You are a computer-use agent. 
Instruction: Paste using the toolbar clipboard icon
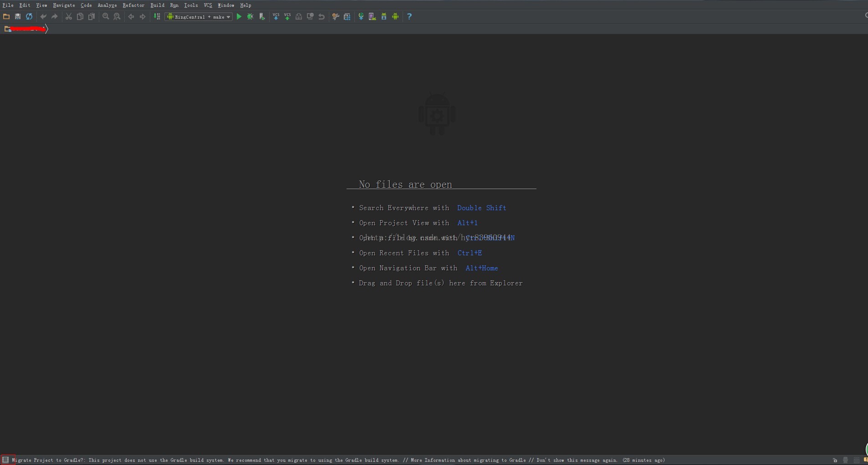92,16
